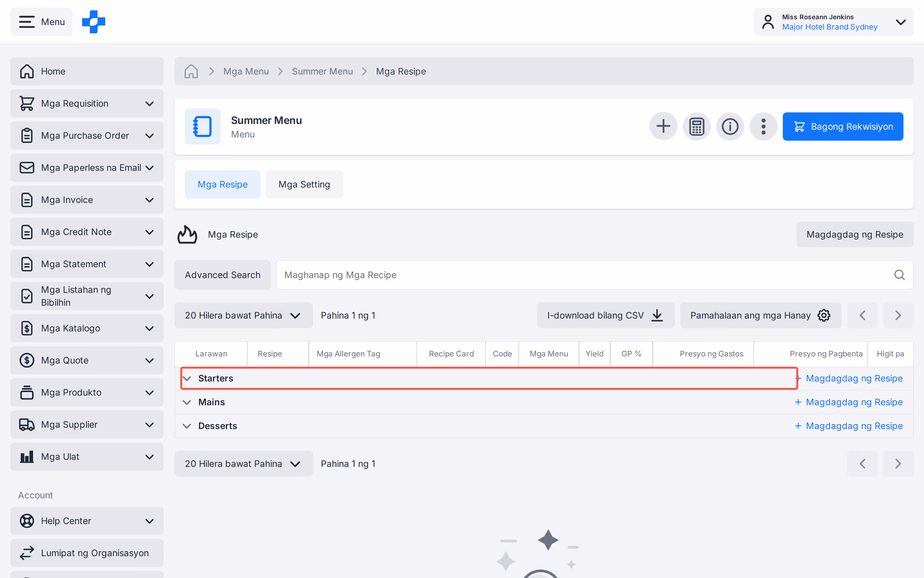Viewport: 924px width, 578px height.
Task: Go to Home in sidebar
Action: click(87, 71)
